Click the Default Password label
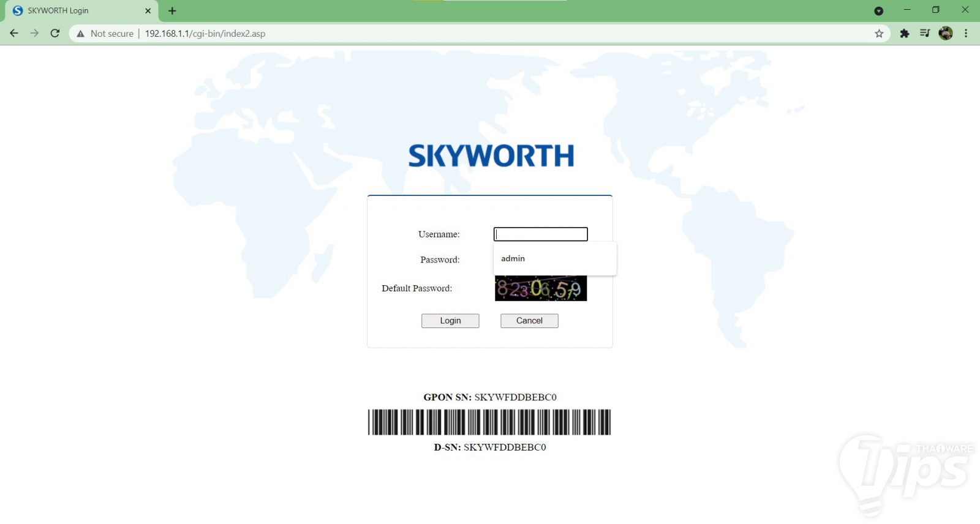The width and height of the screenshot is (980, 524). (417, 288)
